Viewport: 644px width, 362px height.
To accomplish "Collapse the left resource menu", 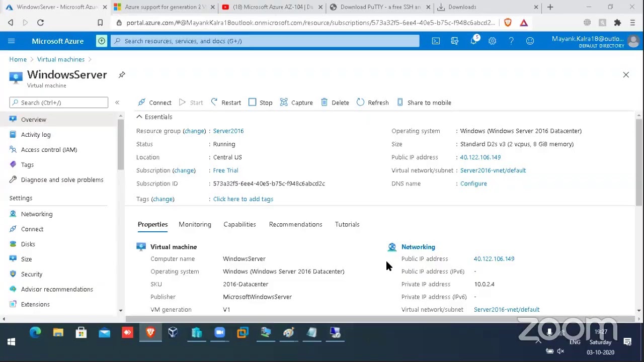I will coord(117,103).
